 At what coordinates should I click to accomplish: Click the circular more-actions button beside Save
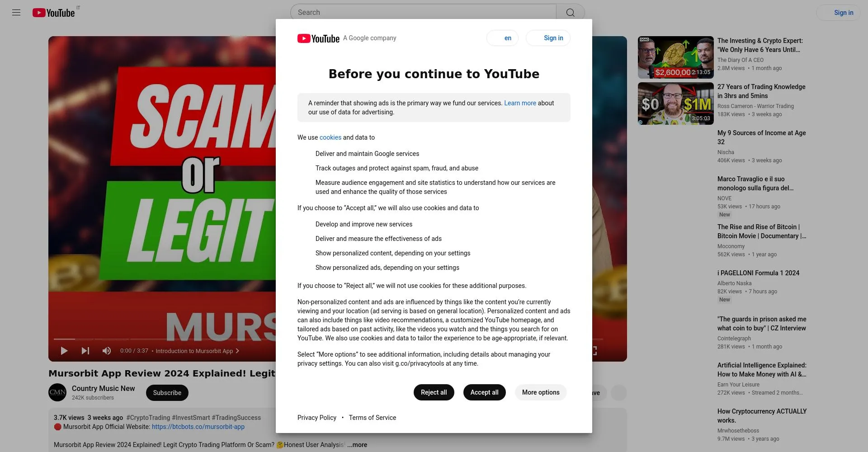618,393
